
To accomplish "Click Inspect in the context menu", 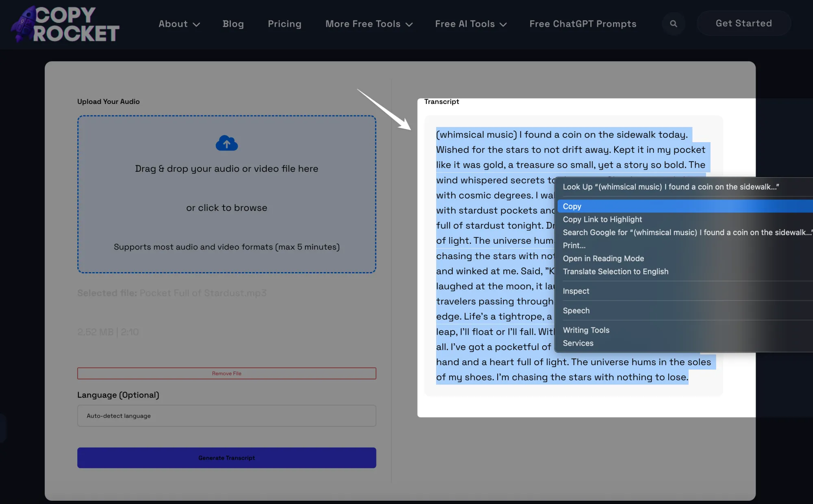I will [x=576, y=291].
